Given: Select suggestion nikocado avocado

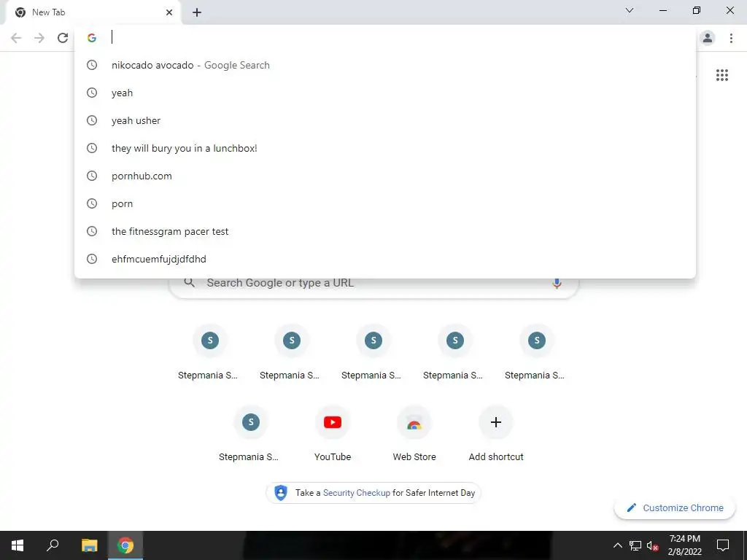Looking at the screenshot, I should point(385,65).
